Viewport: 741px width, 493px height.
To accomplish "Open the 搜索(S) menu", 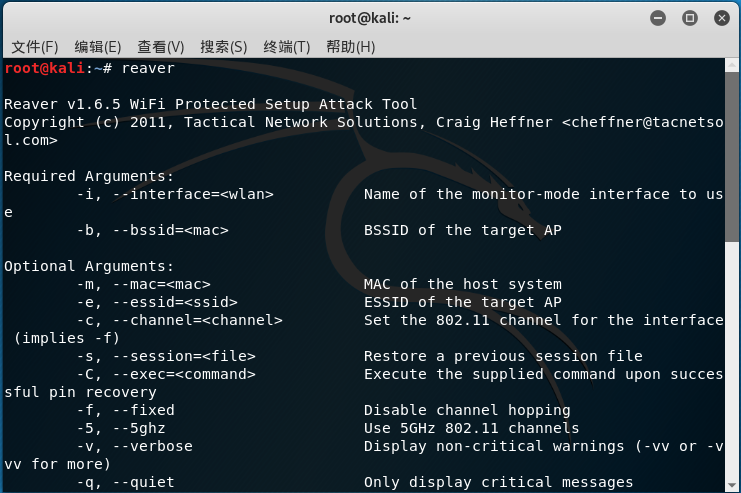I will pyautogui.click(x=224, y=47).
